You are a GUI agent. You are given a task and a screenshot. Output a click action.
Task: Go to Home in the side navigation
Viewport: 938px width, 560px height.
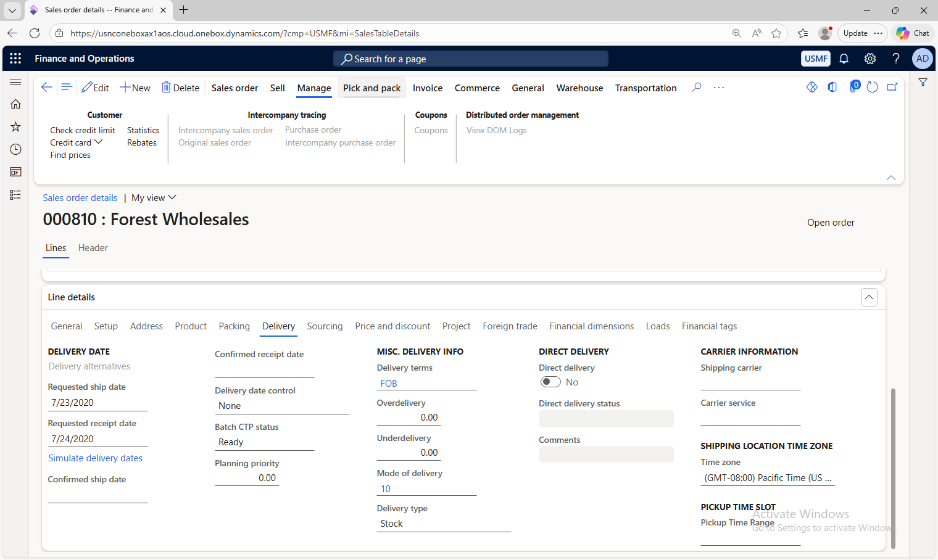pos(15,104)
